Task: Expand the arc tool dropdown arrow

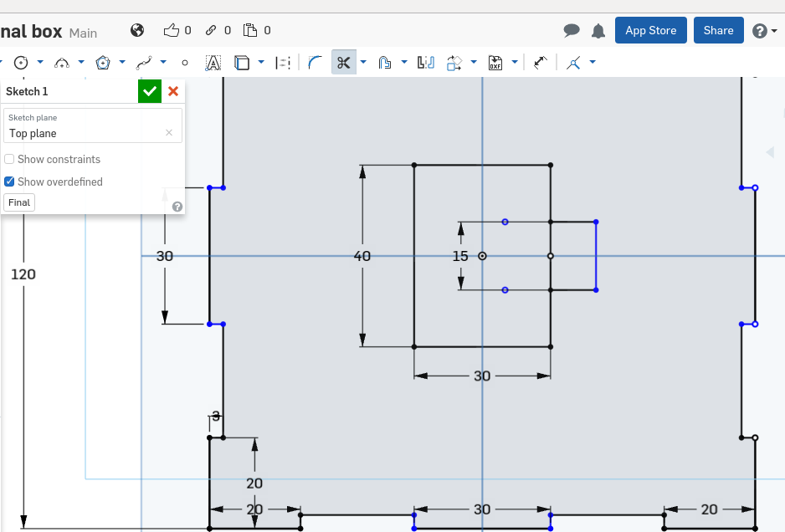Action: 81,63
